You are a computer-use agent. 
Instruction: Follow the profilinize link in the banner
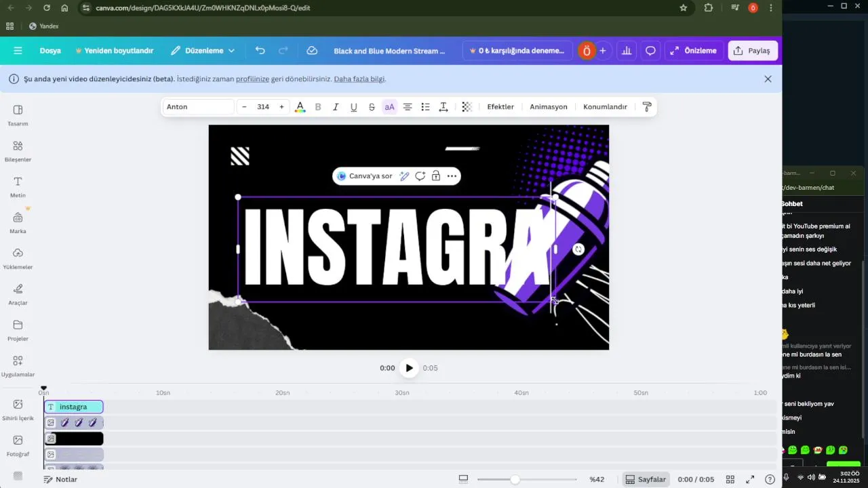tap(252, 79)
